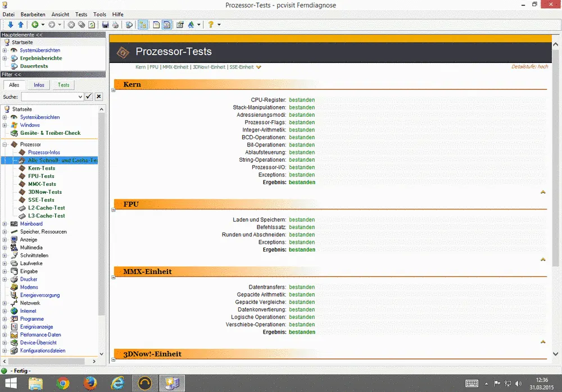Click the search magnifier toolbar icon
562x392 pixels.
coord(129,24)
